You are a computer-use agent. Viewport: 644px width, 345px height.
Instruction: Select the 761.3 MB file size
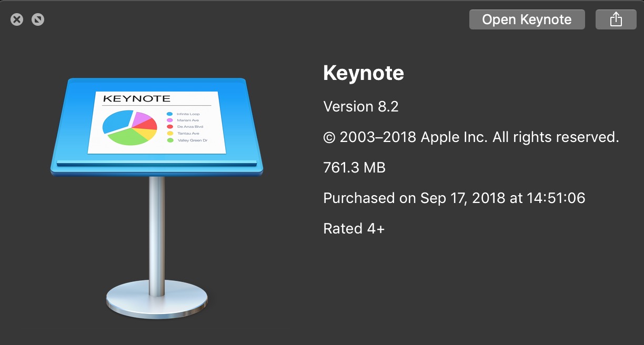click(x=354, y=168)
